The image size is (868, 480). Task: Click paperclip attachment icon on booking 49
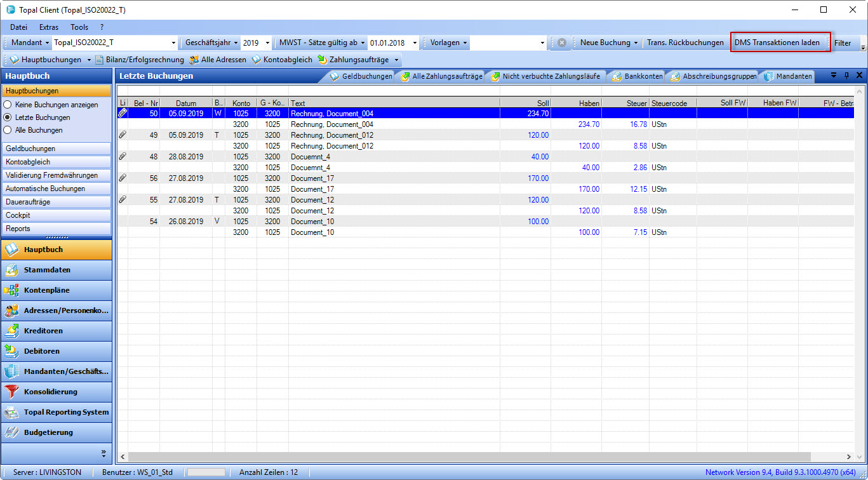click(x=123, y=135)
